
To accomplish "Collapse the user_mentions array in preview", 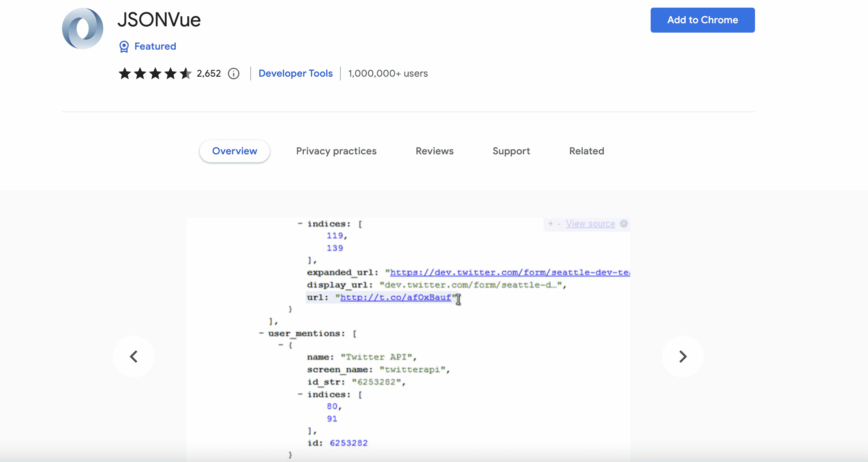I will pyautogui.click(x=261, y=333).
